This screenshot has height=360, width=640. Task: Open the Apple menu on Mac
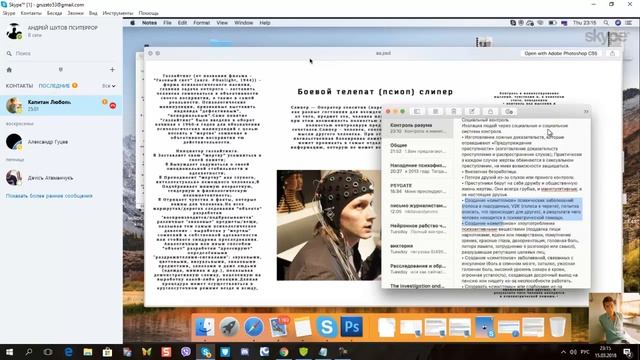point(132,23)
